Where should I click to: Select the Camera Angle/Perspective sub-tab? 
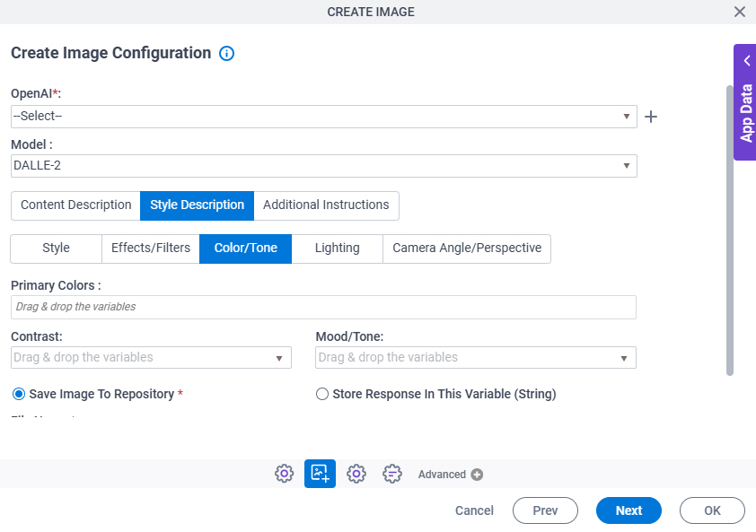(x=467, y=249)
